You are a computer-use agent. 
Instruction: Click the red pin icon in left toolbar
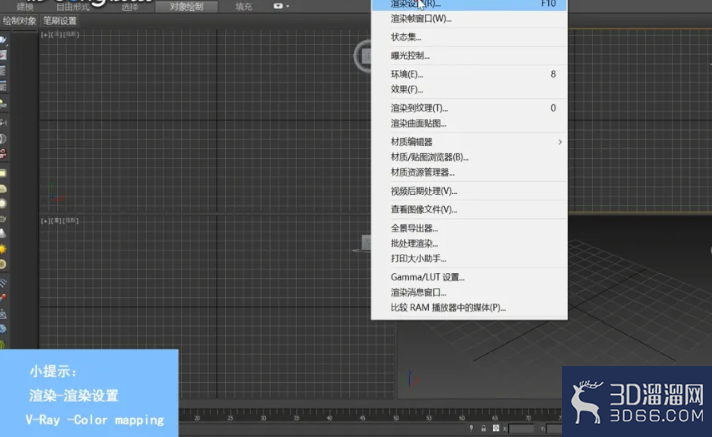[3, 298]
